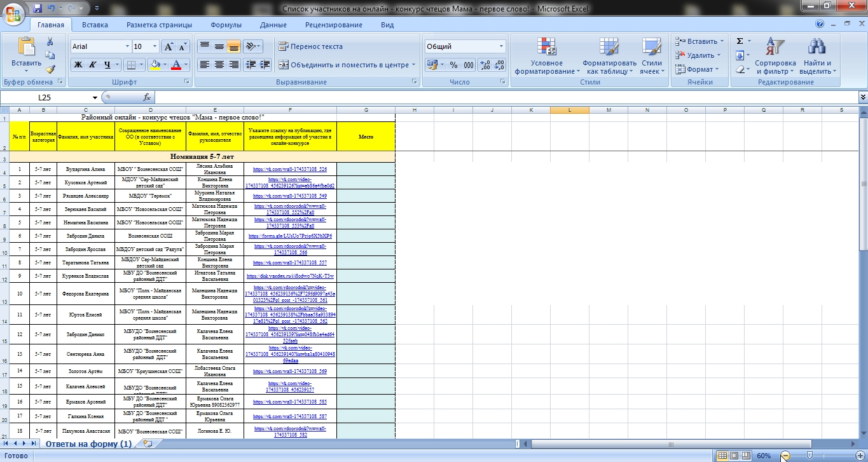Viewport: 868px width, 462px height.
Task: Decrease font size with the small A button
Action: tap(183, 46)
